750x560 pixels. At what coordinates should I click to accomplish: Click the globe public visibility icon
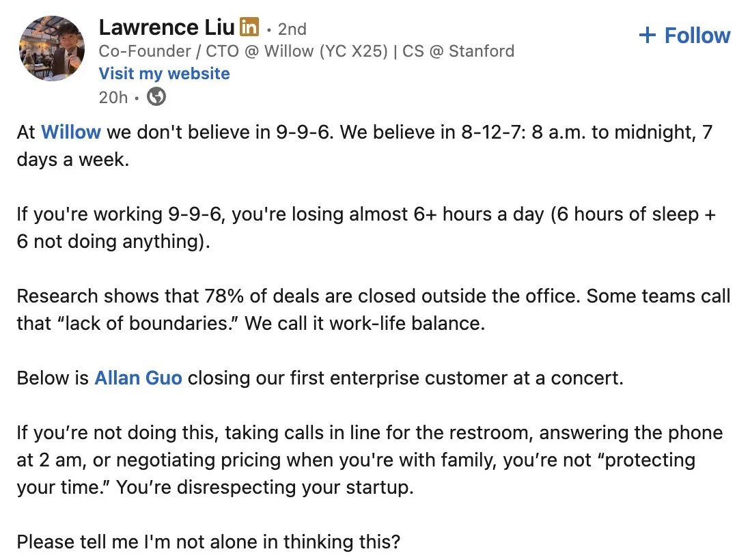pyautogui.click(x=156, y=98)
